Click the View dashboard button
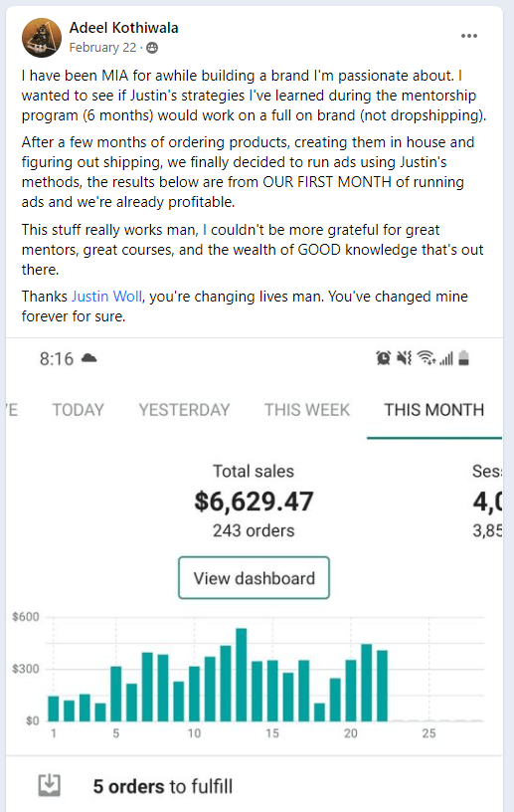514x812 pixels. [x=255, y=578]
